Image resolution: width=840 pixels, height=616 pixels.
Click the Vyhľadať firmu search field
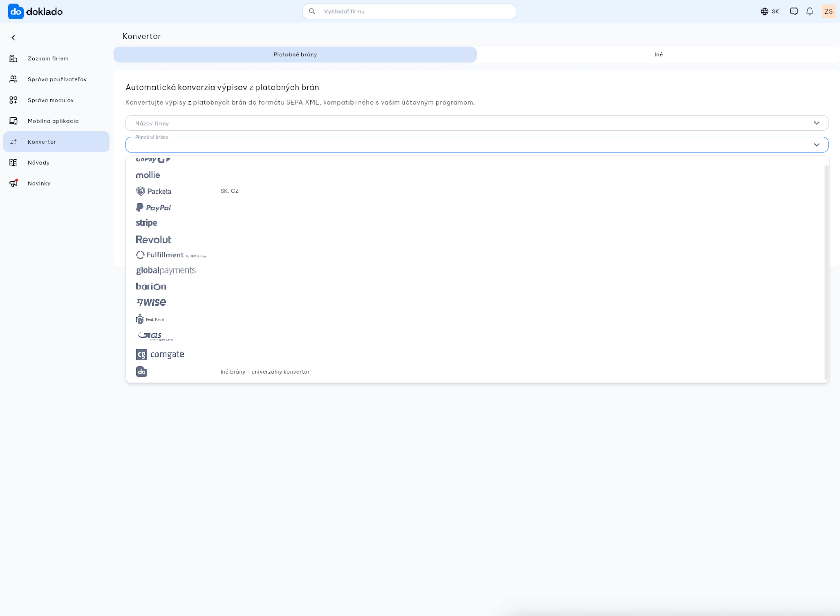pos(409,12)
